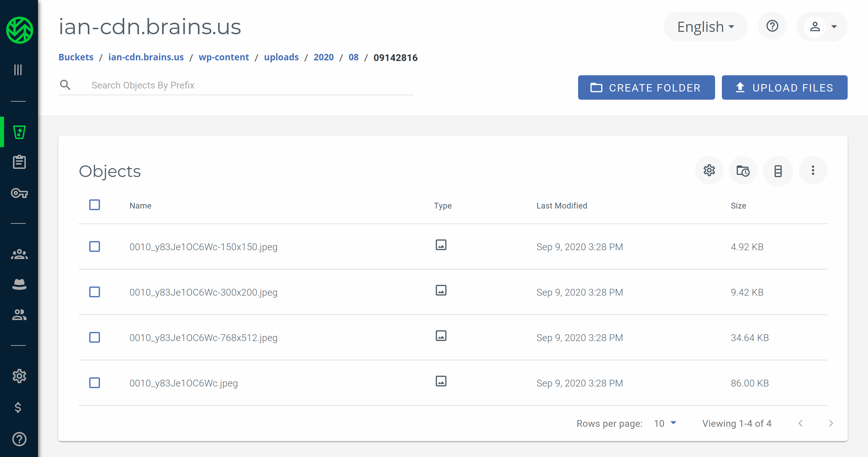The height and width of the screenshot is (457, 868).
Task: Click the folder history clock icon
Action: pos(743,171)
